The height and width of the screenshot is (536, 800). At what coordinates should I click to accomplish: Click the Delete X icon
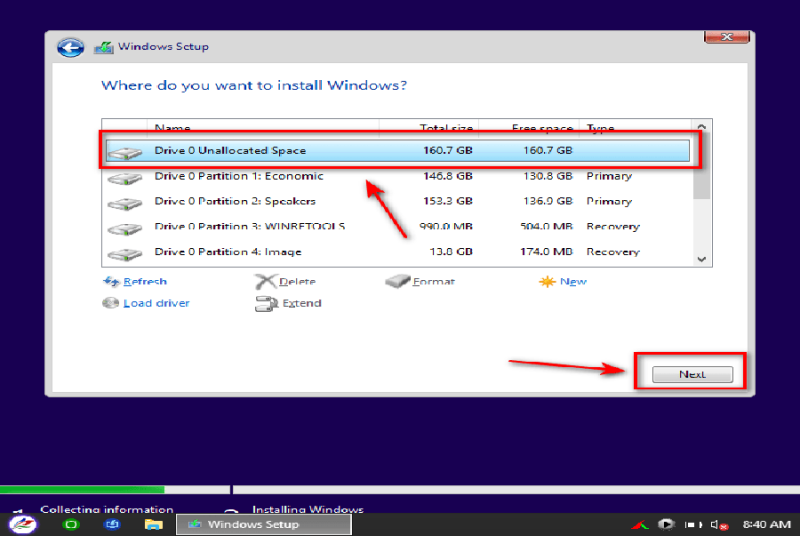click(x=265, y=282)
